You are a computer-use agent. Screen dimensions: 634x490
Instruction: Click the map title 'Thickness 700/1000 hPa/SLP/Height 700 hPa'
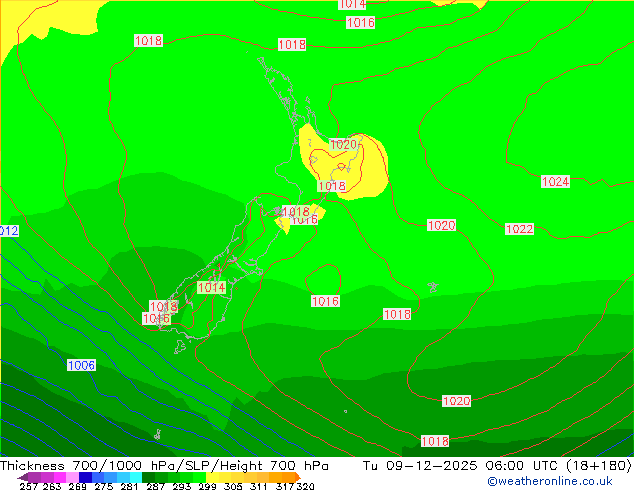point(164,465)
